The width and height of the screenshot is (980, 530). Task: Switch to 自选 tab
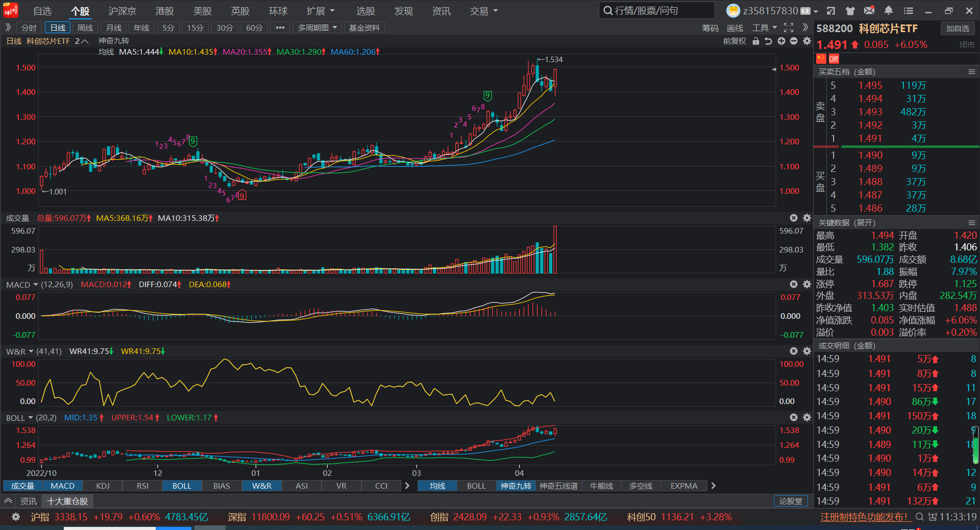42,11
